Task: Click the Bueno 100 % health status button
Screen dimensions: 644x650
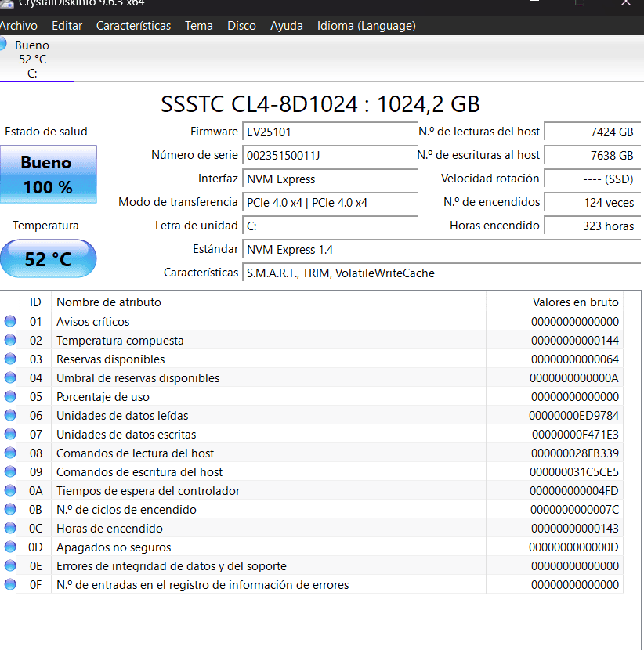Action: pyautogui.click(x=48, y=174)
